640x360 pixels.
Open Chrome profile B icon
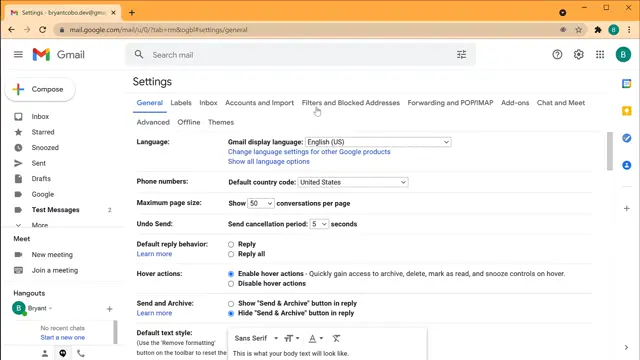[613, 30]
